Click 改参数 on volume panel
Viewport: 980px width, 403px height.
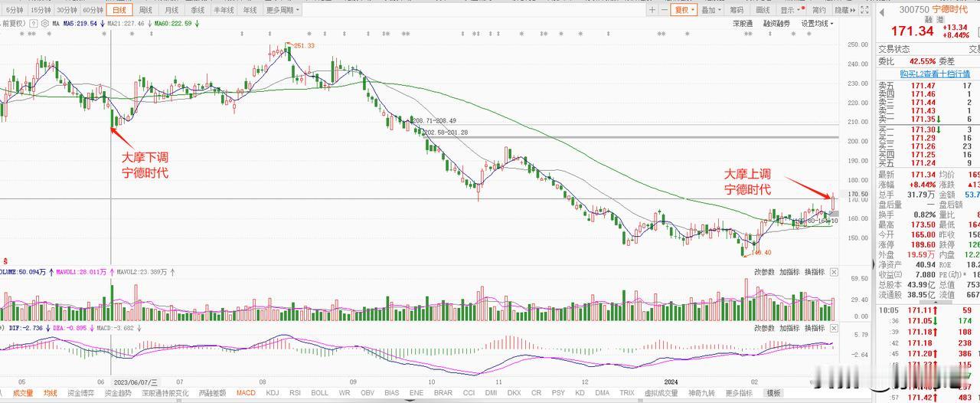(x=764, y=272)
